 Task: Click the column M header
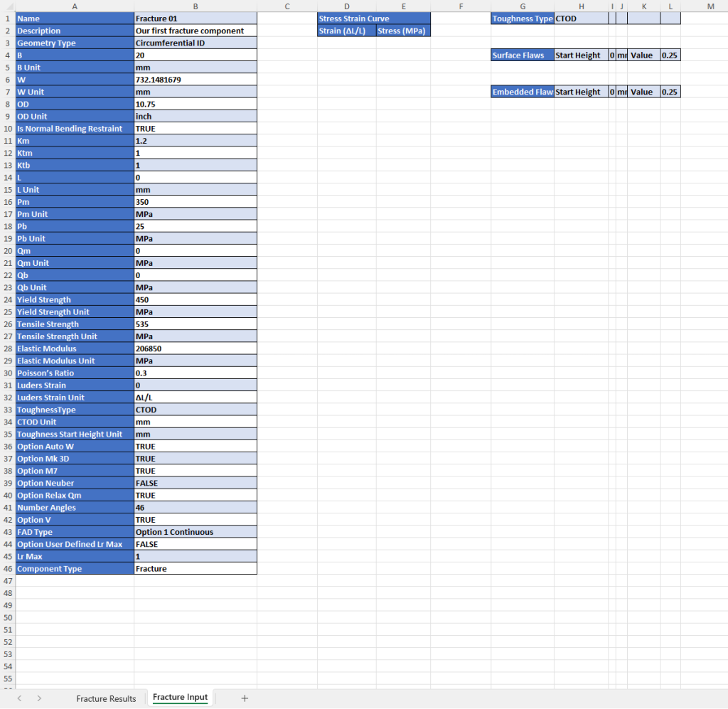coord(711,6)
